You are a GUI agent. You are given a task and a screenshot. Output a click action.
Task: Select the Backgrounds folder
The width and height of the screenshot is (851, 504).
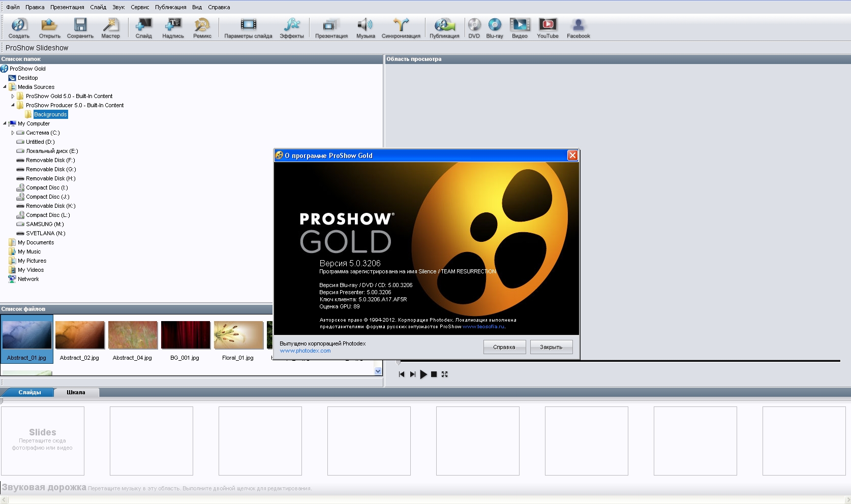coord(50,114)
